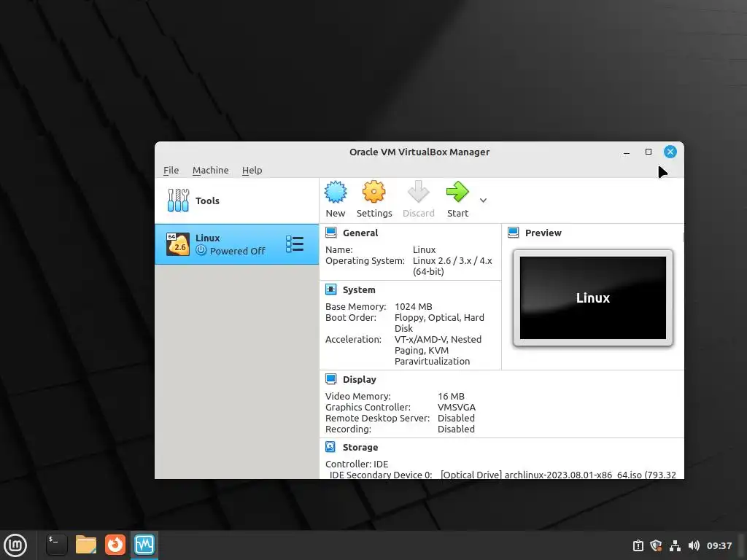Click the Storage section header
Screen dimensions: 747x560
360,447
